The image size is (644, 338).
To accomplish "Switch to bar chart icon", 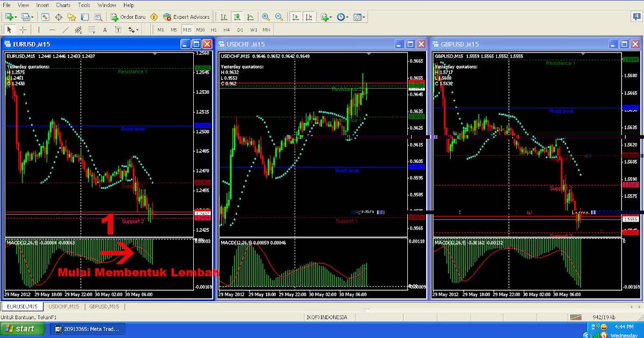I will coord(224,17).
